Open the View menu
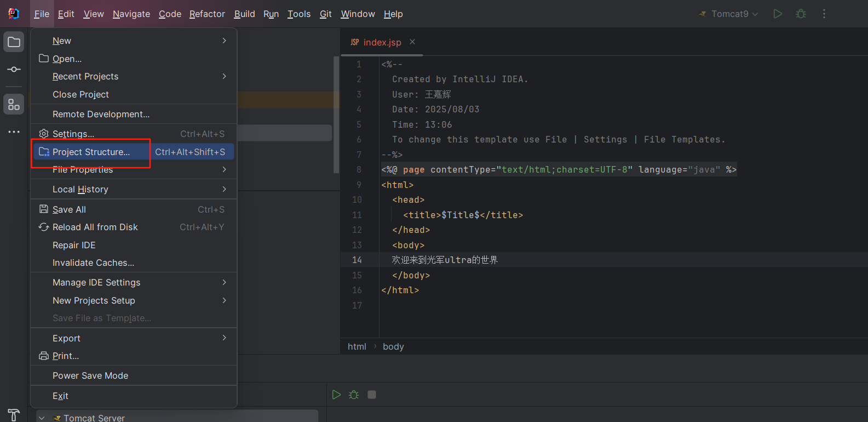 [94, 14]
